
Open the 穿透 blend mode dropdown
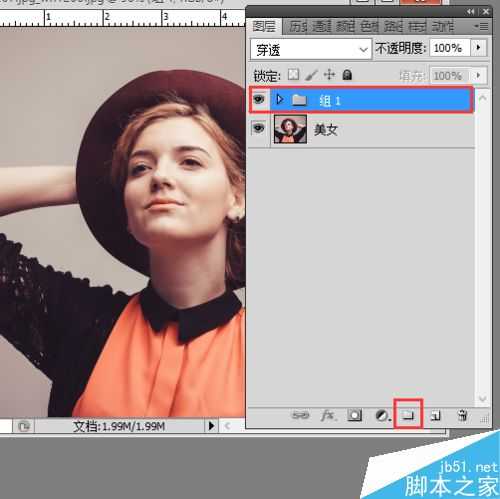pos(311,50)
